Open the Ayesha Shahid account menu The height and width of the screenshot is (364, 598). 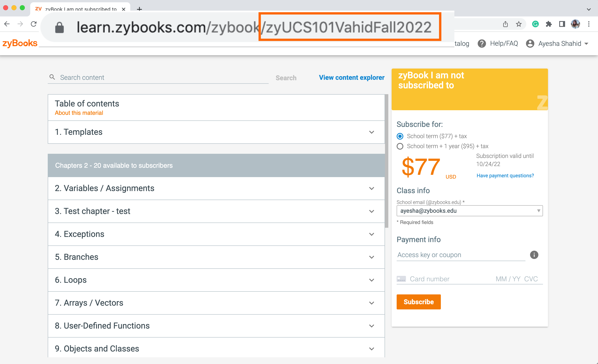[557, 44]
